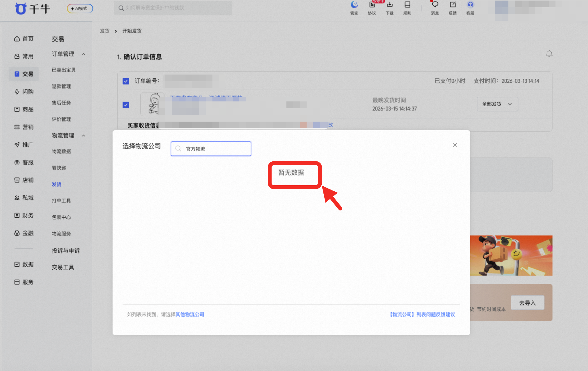The image size is (588, 371).
Task: Open 商品 in the sidebar
Action: (x=24, y=109)
